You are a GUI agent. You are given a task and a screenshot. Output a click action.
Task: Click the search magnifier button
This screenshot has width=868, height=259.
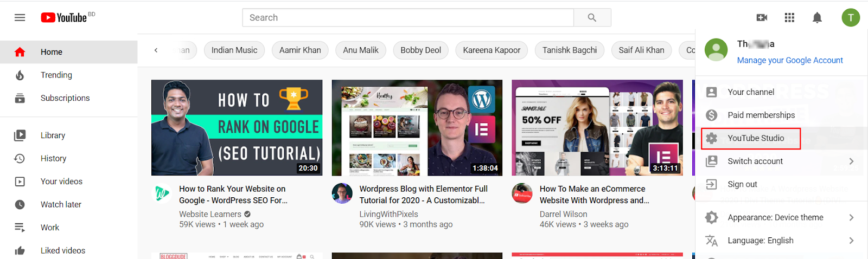(592, 17)
